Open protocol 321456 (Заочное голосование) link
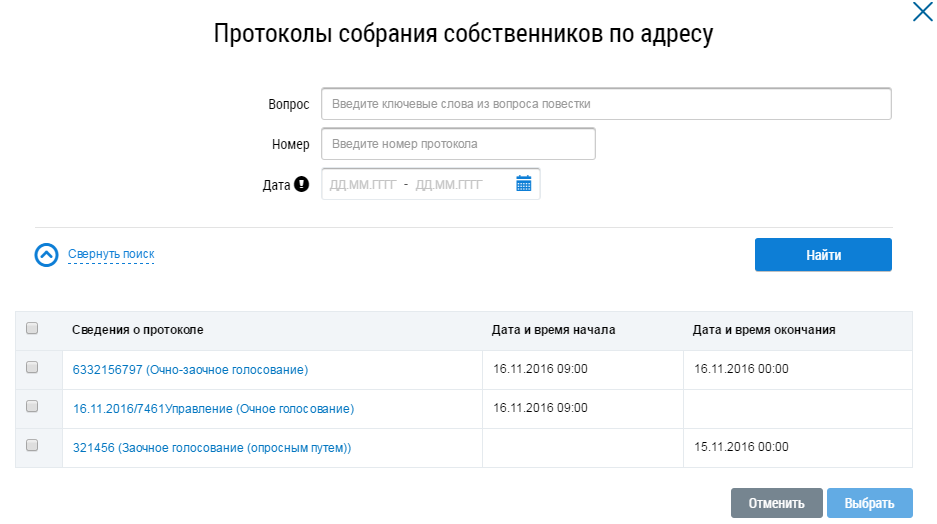The width and height of the screenshot is (937, 524). tap(211, 448)
